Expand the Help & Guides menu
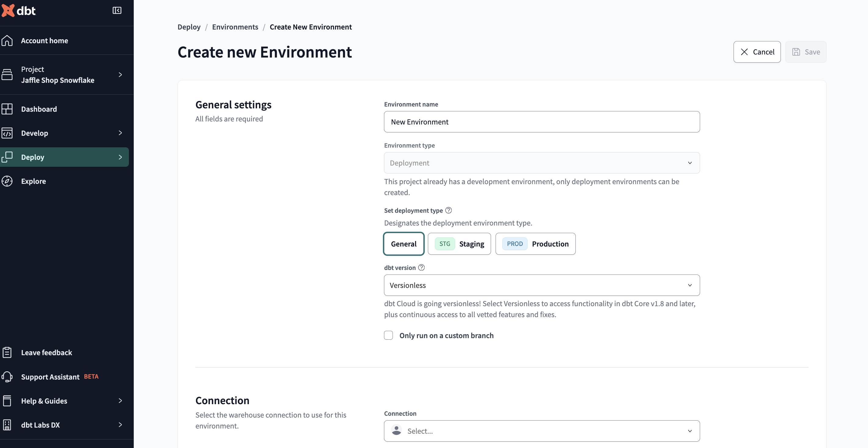The image size is (868, 448). click(44, 401)
